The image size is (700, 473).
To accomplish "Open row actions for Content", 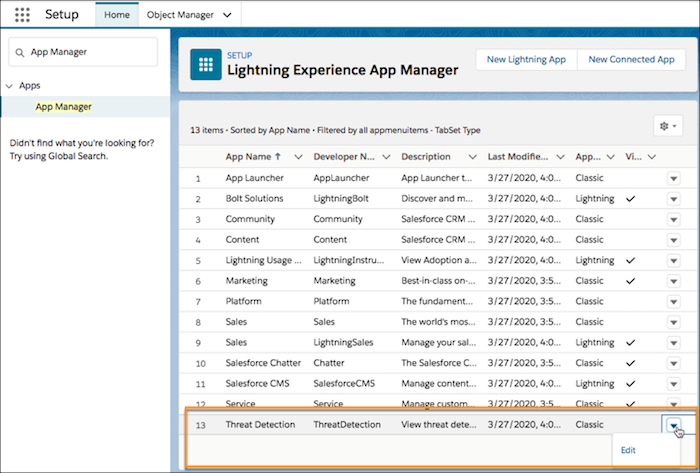I will click(x=674, y=240).
